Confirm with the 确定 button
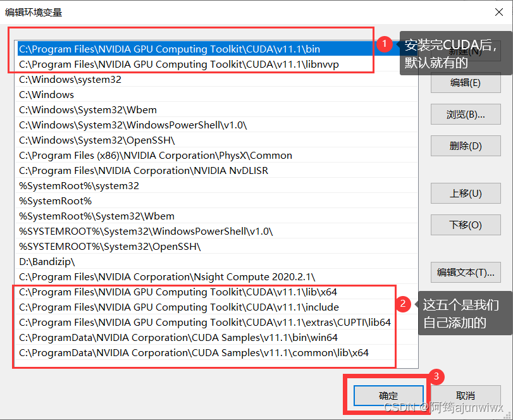The image size is (513, 420). tap(388, 396)
